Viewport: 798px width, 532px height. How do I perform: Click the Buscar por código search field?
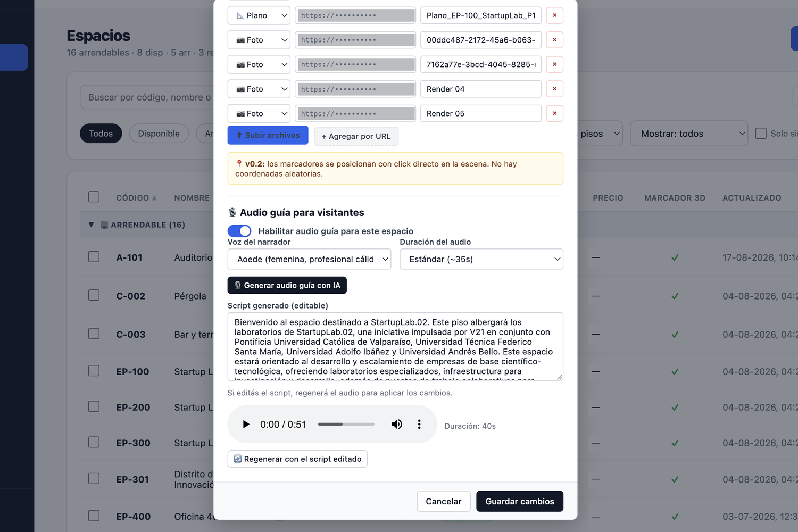coord(147,97)
